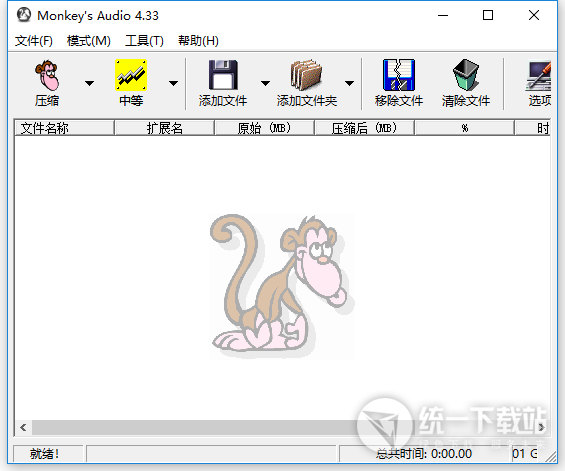
Task: Click the 压缩后 (MB) column header
Action: tap(364, 128)
